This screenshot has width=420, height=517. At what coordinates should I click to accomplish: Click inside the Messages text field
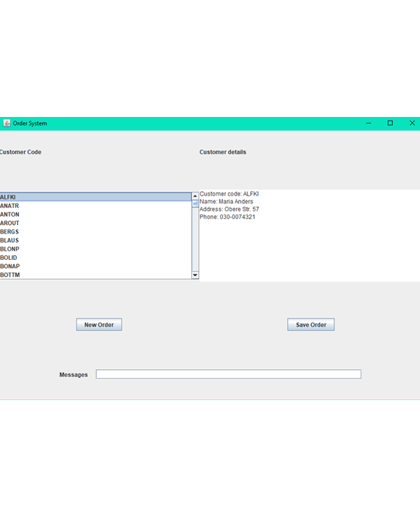228,374
